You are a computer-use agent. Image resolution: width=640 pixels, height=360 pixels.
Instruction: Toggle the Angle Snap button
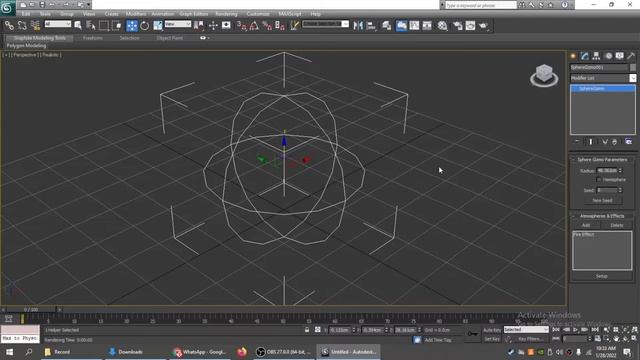click(x=254, y=26)
